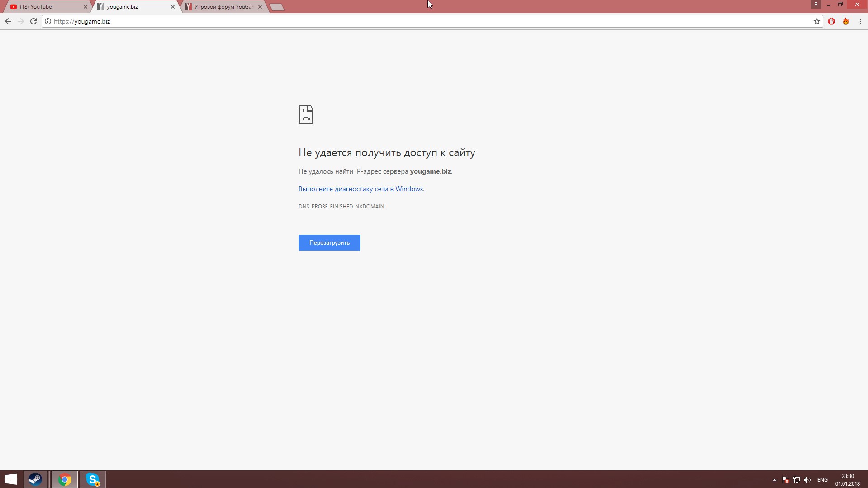Click the forward navigation arrow
The width and height of the screenshot is (868, 488).
tap(21, 21)
